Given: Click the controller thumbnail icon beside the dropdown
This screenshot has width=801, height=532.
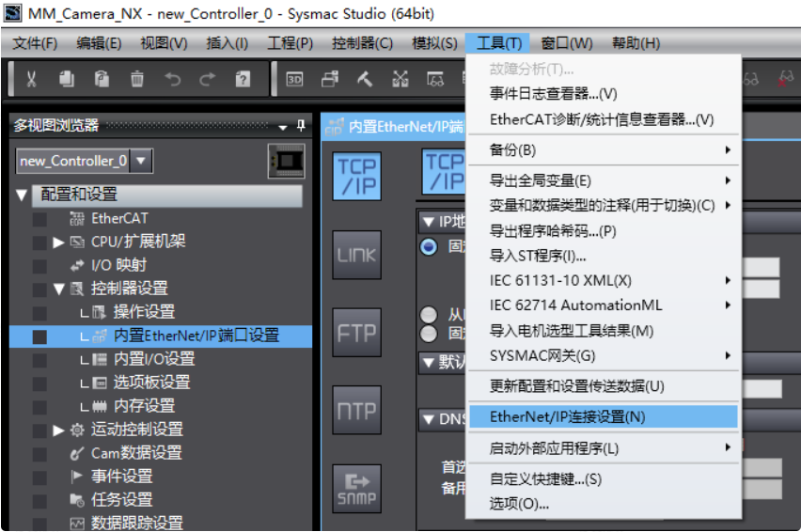Looking at the screenshot, I should pos(287,162).
